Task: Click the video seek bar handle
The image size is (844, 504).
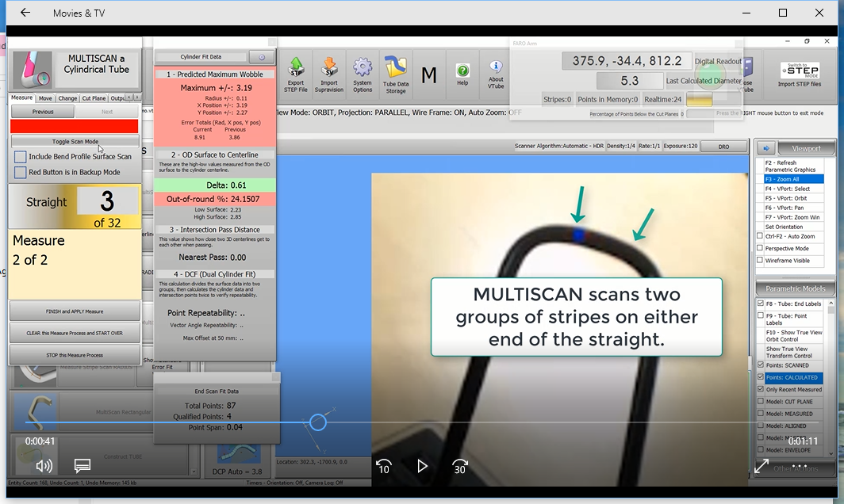Action: 317,422
